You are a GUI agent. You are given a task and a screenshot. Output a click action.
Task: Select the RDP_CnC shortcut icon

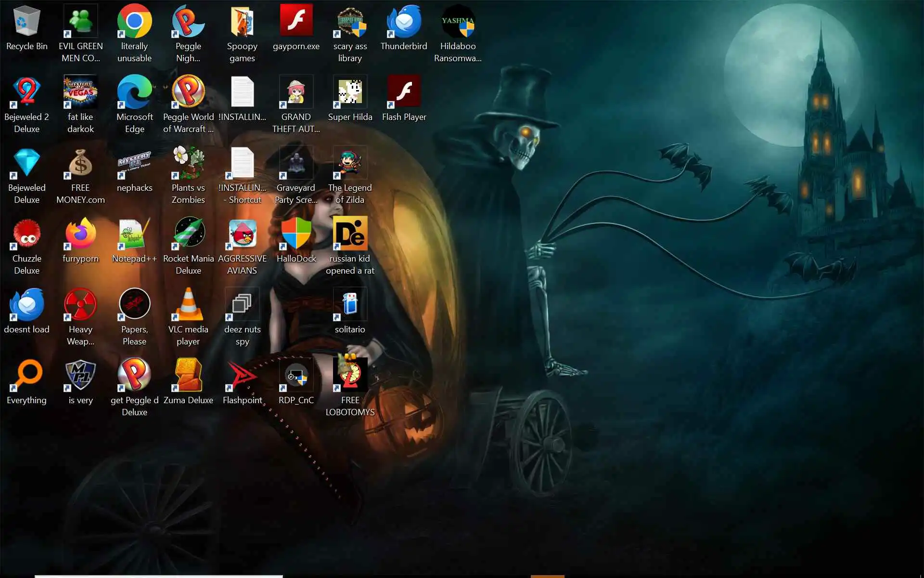coord(296,376)
